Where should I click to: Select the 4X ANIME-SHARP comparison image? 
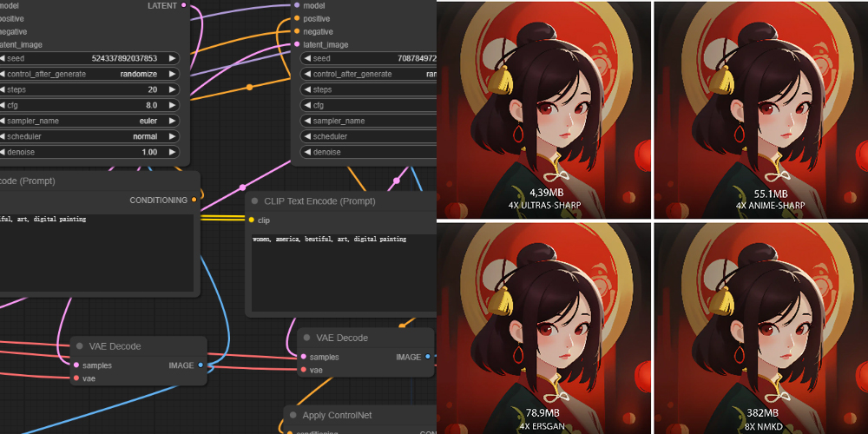761,110
